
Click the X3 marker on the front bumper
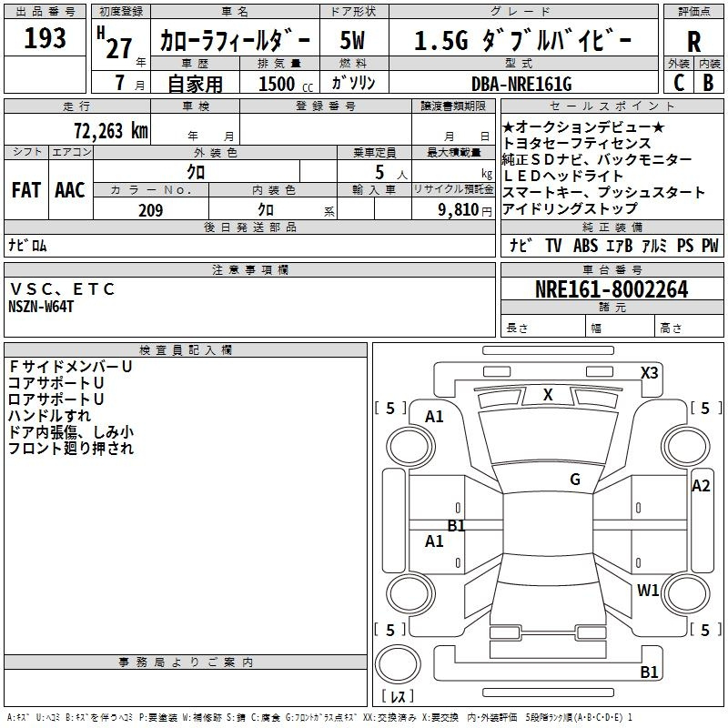click(649, 372)
